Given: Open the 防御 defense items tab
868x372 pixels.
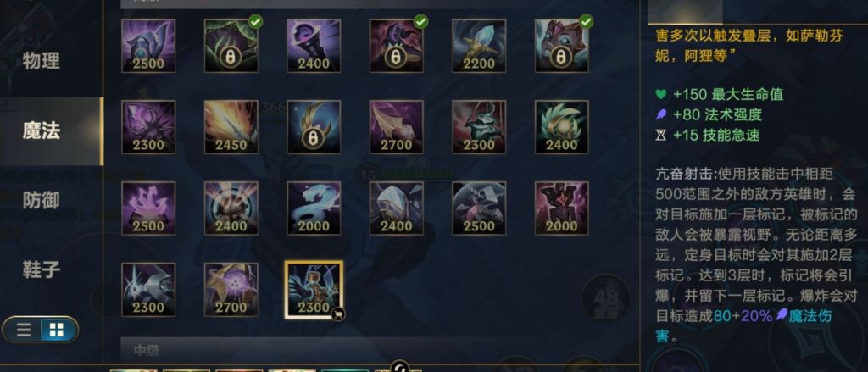Looking at the screenshot, I should coord(42,200).
